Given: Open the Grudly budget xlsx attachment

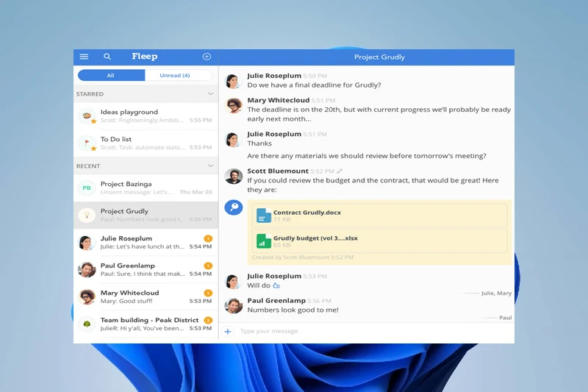Looking at the screenshot, I should 379,241.
